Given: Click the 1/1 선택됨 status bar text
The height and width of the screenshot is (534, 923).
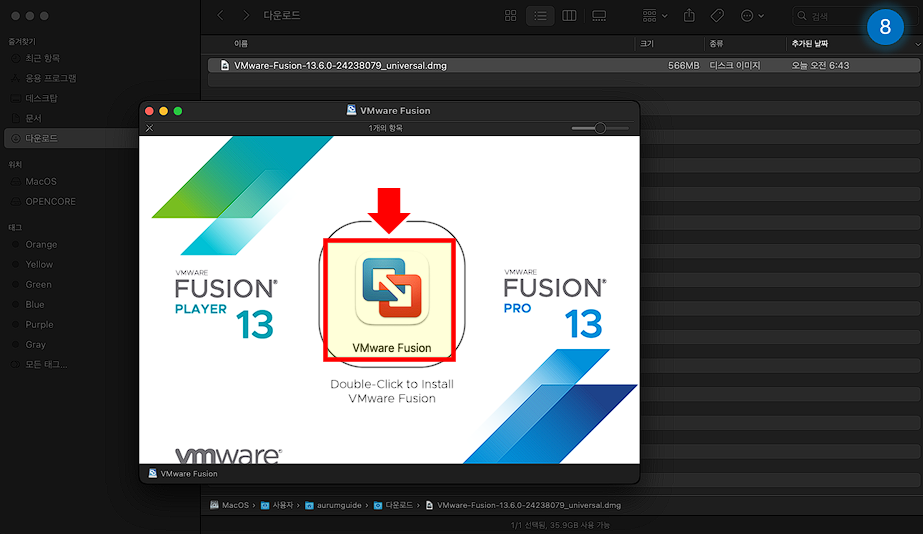Looking at the screenshot, I should click(x=560, y=525).
